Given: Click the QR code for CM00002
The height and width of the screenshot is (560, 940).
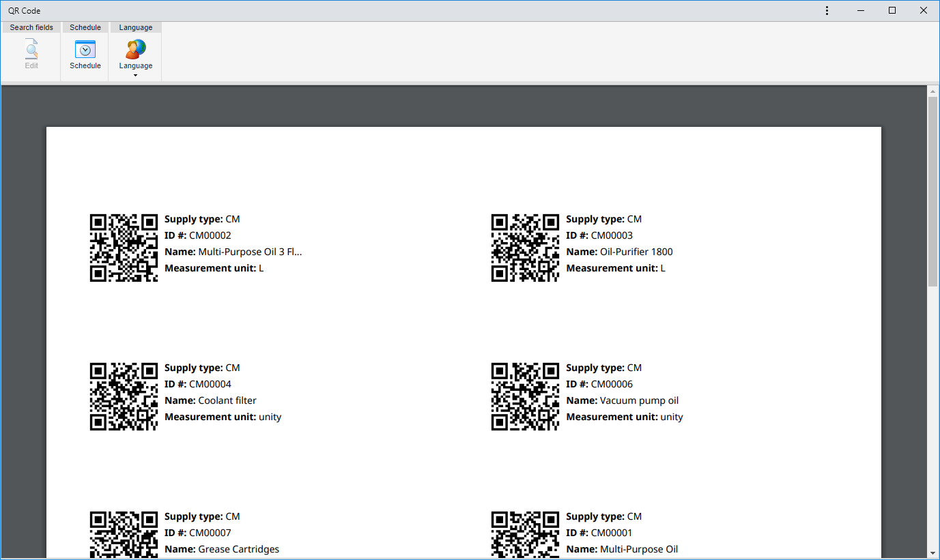Looking at the screenshot, I should pos(124,248).
